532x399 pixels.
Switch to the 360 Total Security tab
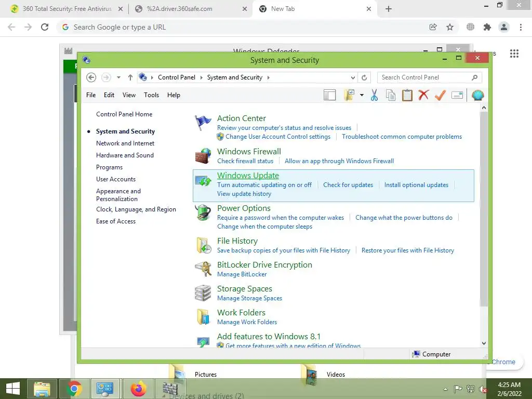coord(67,9)
